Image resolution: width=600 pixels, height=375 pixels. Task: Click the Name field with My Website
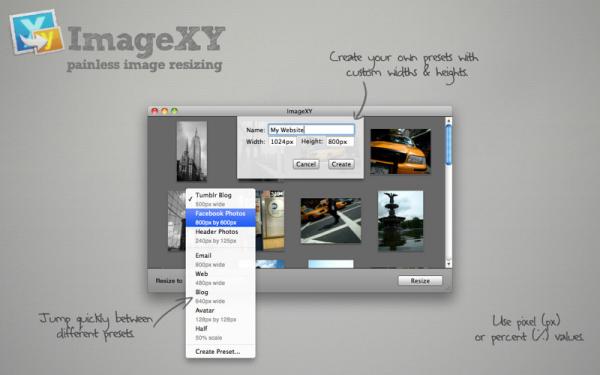click(311, 130)
